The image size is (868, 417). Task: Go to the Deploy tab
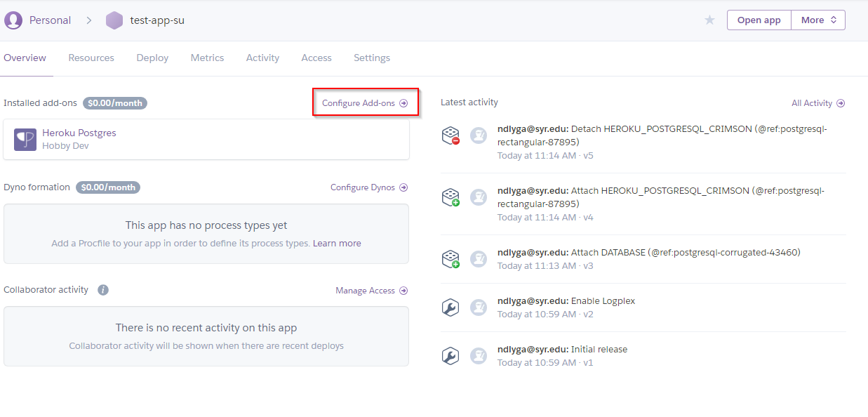152,58
